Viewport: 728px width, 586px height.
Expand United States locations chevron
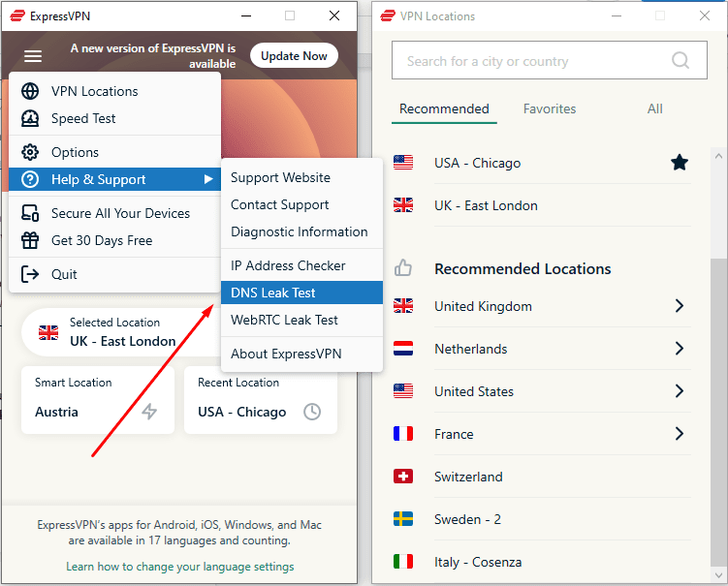pyautogui.click(x=680, y=391)
